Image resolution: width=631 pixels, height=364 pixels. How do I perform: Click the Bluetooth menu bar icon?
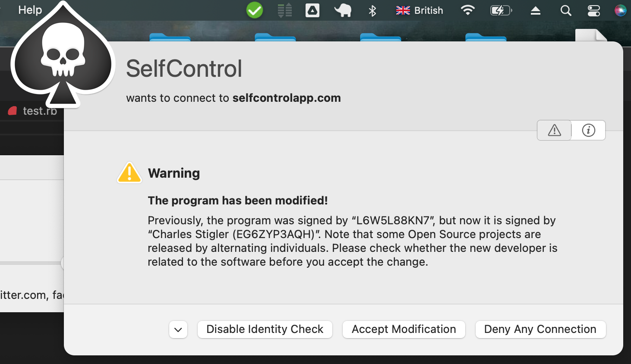[372, 10]
